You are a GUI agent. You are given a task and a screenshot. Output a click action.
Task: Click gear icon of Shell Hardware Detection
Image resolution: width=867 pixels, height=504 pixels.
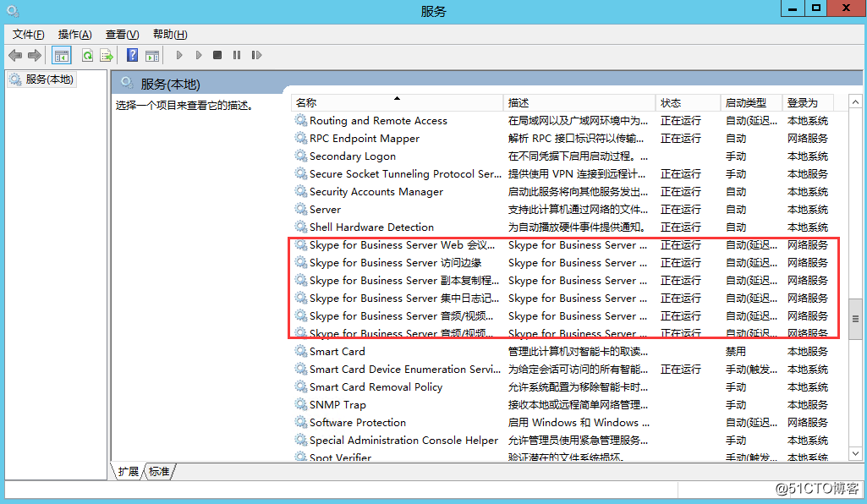301,227
